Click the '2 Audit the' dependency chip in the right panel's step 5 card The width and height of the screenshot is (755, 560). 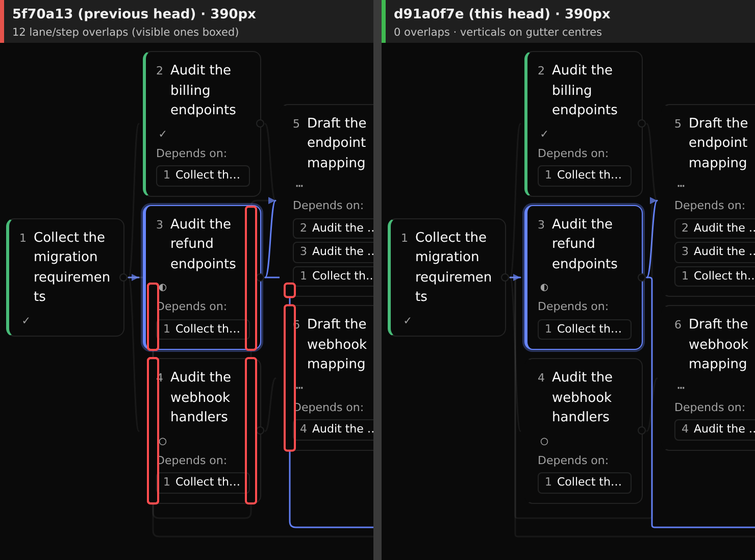(715, 228)
